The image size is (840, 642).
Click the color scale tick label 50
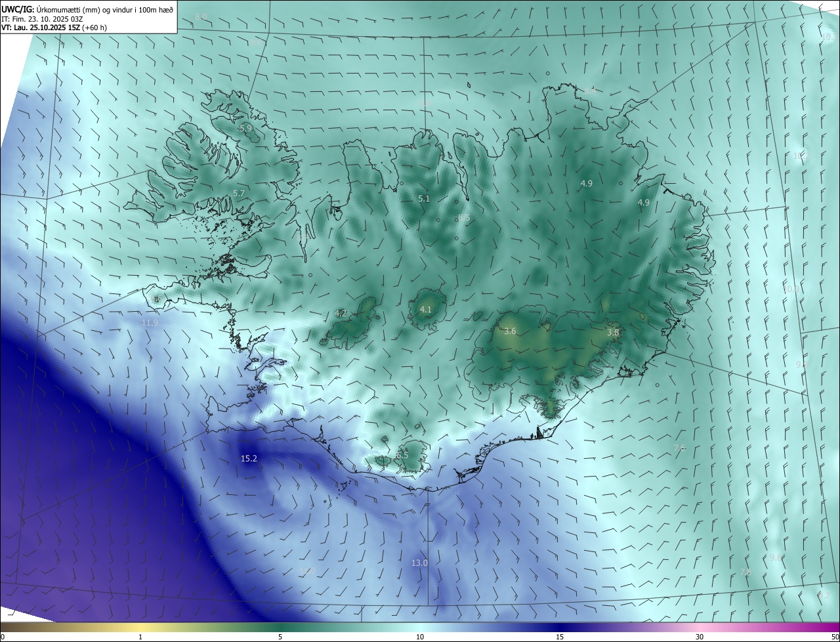click(835, 637)
